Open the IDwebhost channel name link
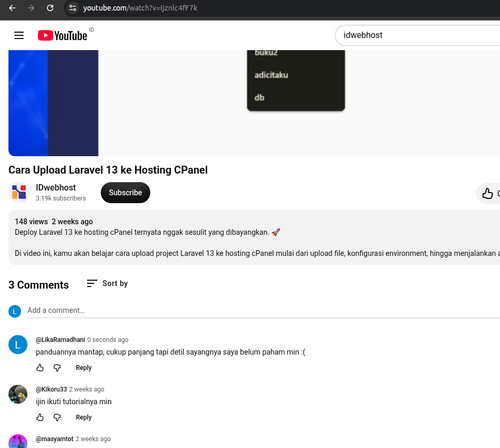The width and height of the screenshot is (500, 448). pyautogui.click(x=56, y=188)
